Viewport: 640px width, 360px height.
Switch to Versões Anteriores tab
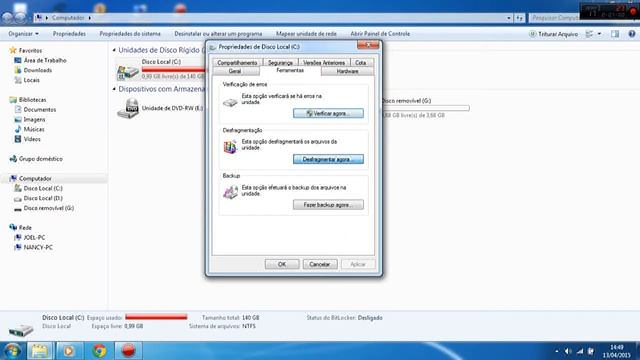324,62
